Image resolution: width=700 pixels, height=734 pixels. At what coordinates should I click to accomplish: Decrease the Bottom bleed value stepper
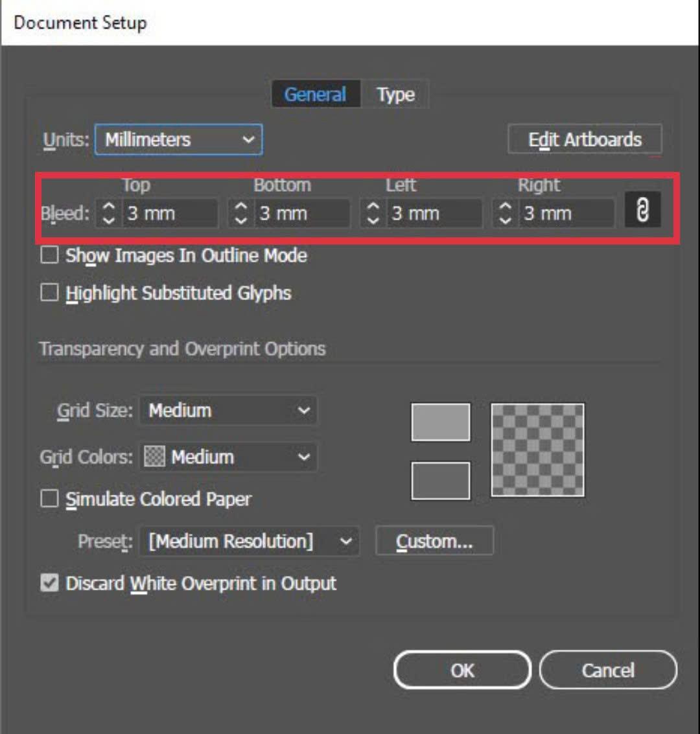240,220
